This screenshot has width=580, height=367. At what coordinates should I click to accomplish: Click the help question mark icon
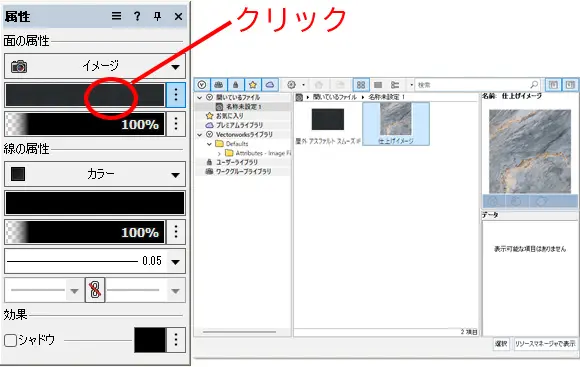click(x=137, y=16)
